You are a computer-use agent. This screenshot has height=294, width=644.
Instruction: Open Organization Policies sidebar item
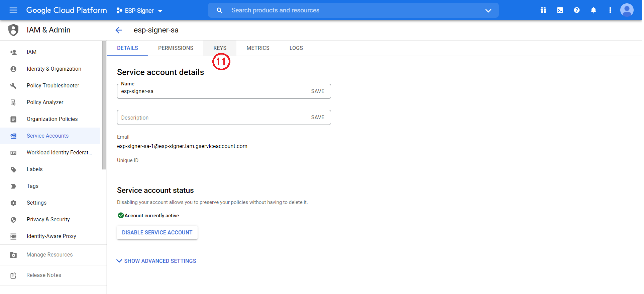[x=50, y=119]
